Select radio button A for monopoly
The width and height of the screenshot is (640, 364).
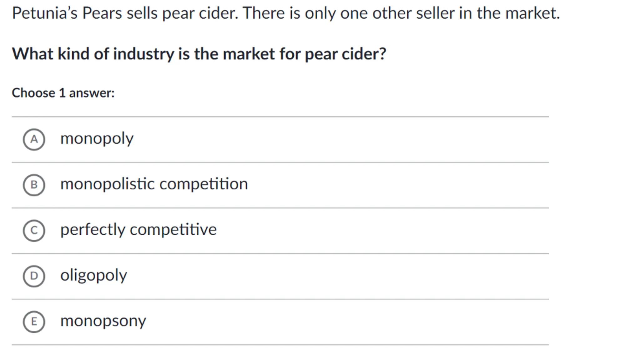[x=34, y=139]
